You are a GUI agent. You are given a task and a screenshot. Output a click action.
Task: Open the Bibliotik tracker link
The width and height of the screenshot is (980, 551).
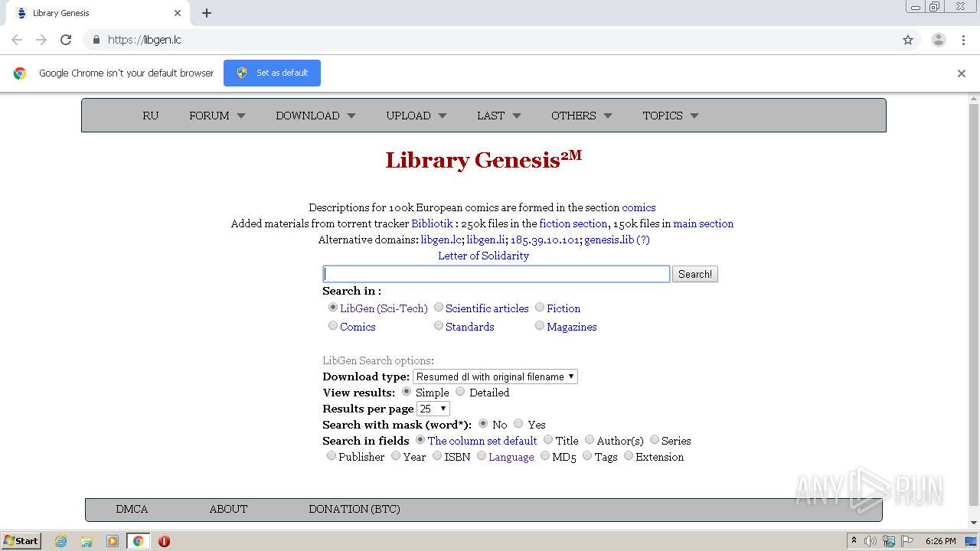[432, 223]
